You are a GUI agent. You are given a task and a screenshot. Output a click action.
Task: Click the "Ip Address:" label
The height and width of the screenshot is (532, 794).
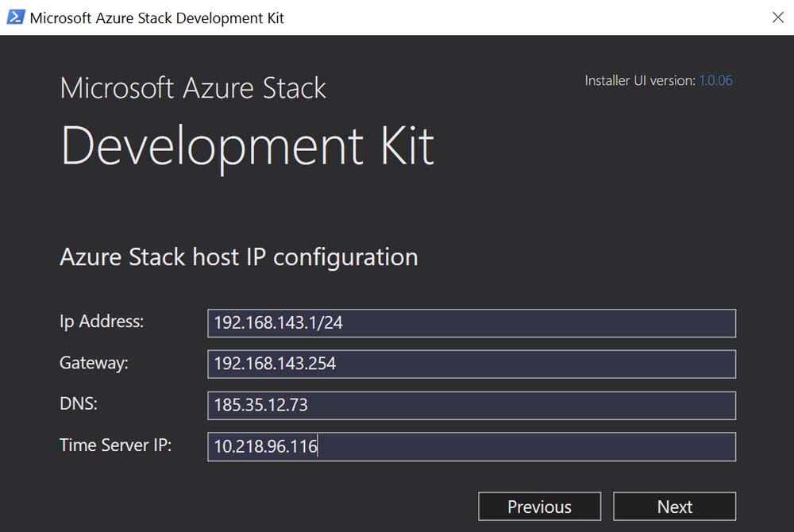click(102, 322)
